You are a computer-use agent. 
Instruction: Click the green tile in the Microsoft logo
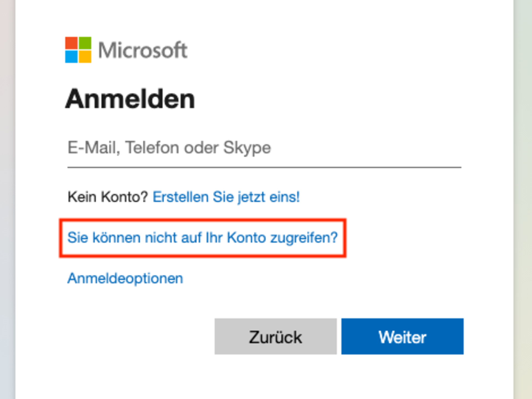pos(86,43)
